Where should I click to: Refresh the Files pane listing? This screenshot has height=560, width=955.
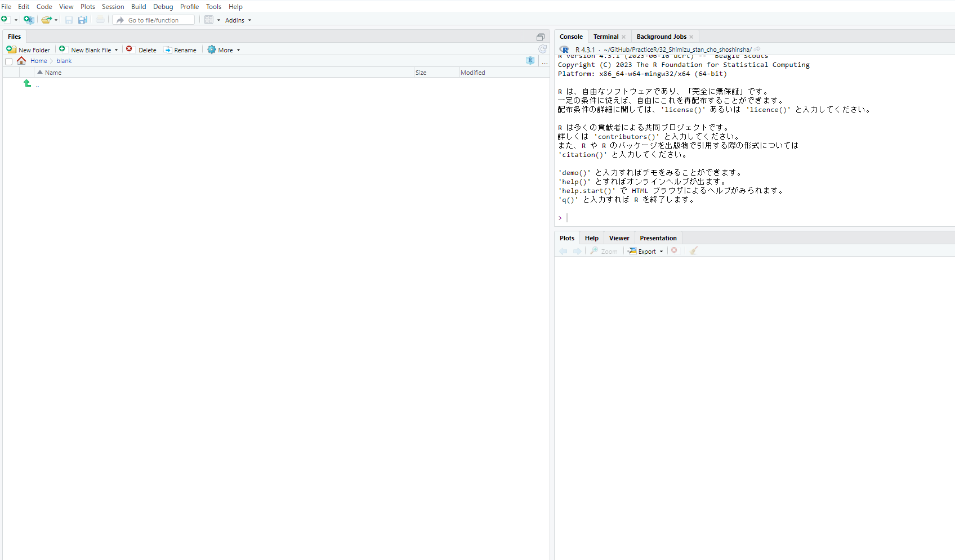(542, 49)
